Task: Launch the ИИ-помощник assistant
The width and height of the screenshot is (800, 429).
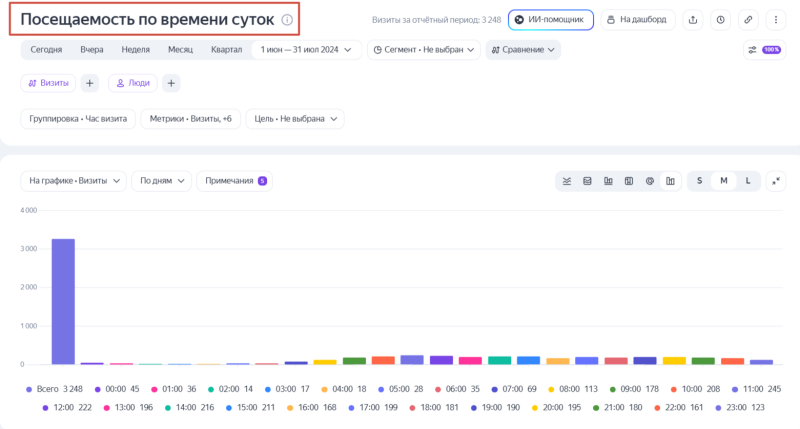Action: tap(551, 20)
